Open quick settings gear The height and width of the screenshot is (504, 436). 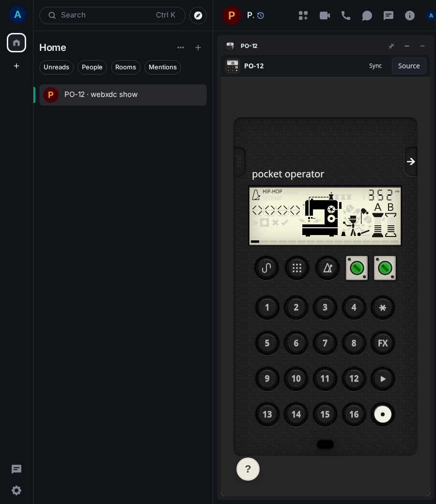16,490
